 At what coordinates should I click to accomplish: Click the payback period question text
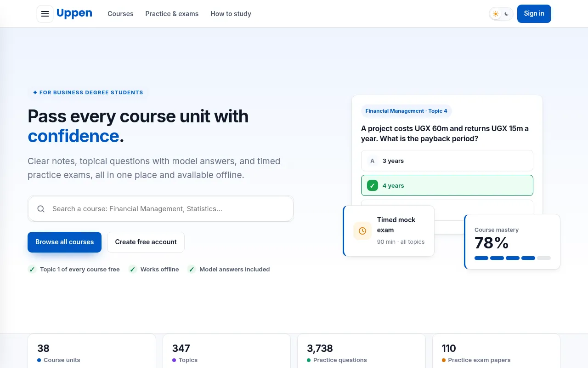[x=445, y=133]
